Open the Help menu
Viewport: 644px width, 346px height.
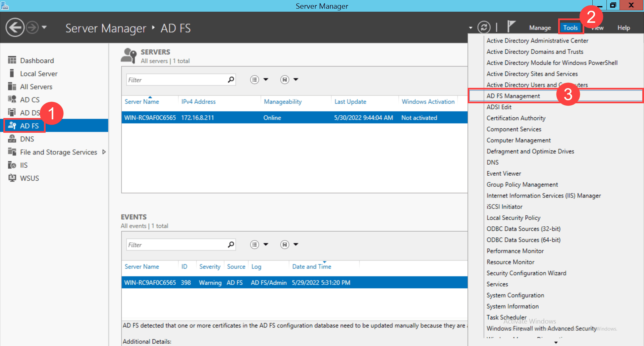pyautogui.click(x=624, y=27)
